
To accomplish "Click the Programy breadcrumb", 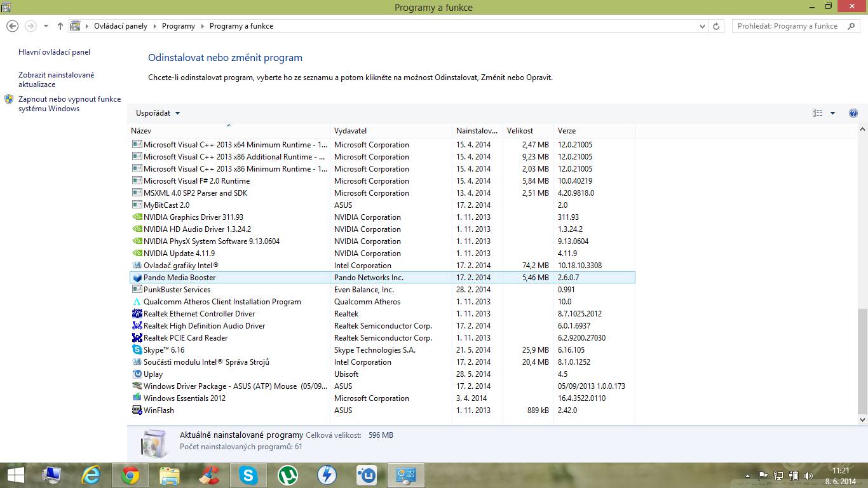I will tap(179, 26).
